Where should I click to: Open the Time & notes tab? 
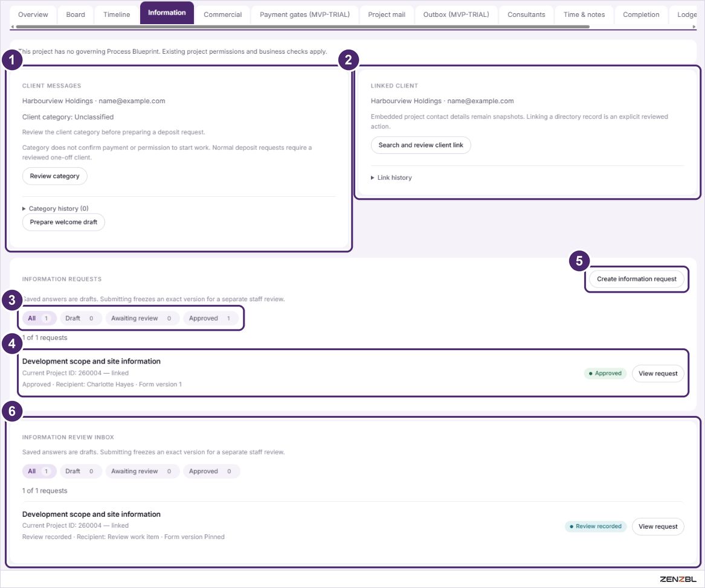(584, 15)
